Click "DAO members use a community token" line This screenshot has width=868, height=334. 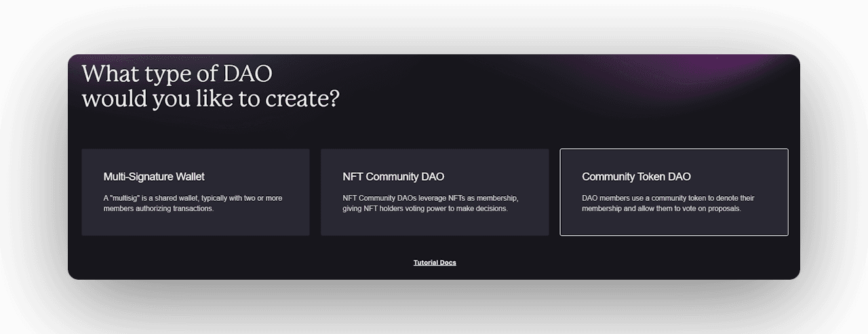[x=668, y=198]
